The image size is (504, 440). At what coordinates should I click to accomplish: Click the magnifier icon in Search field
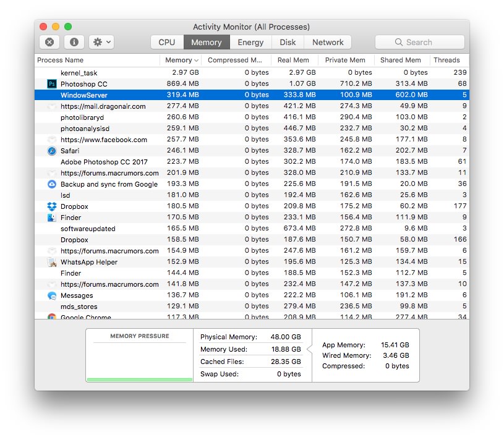(x=399, y=42)
